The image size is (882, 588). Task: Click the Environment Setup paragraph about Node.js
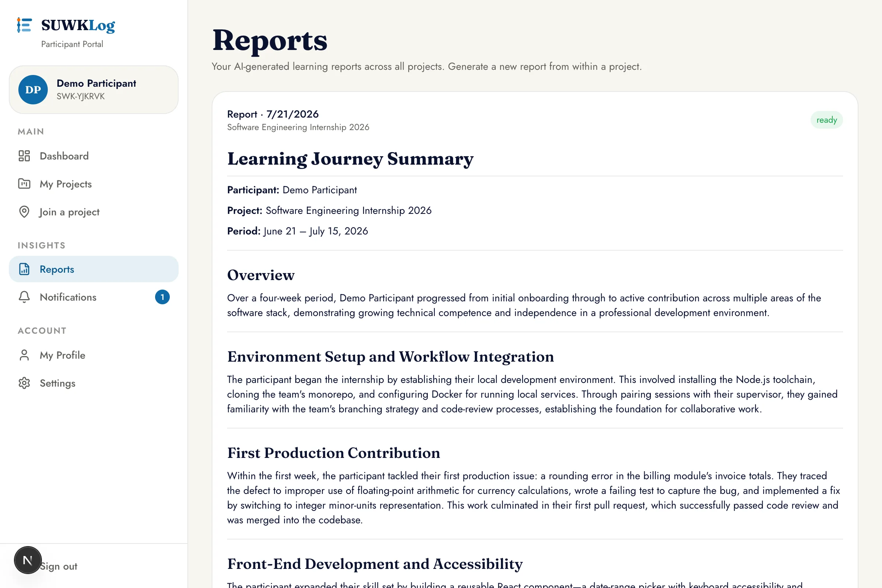click(532, 394)
